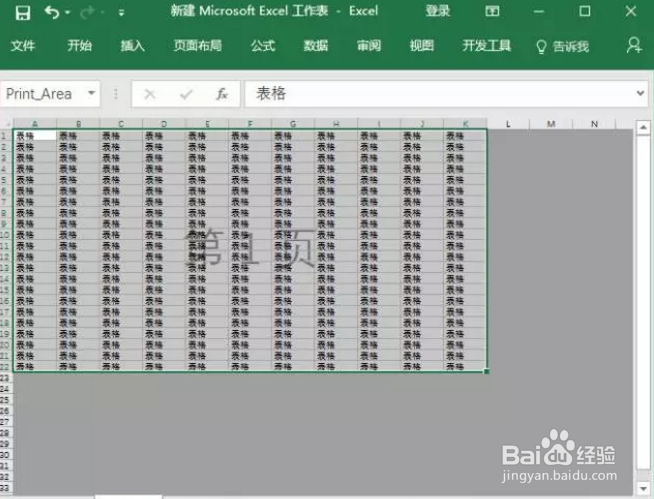Click the formula bar Enter checkmark icon
Screen dimensions: 654x499
click(x=186, y=94)
